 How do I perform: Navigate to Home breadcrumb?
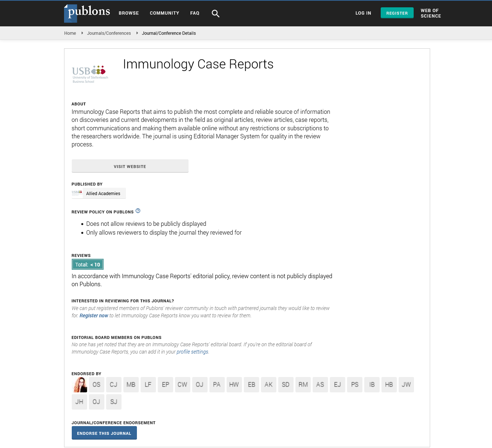[70, 33]
